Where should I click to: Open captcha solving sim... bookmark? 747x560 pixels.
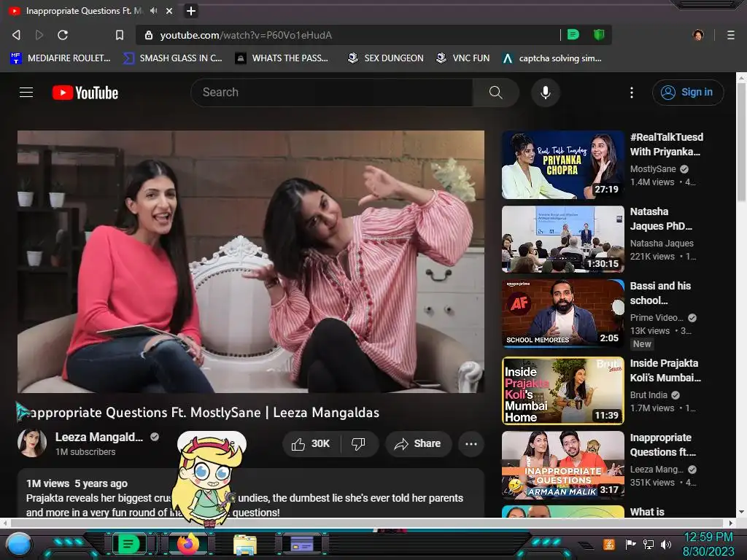coord(552,58)
